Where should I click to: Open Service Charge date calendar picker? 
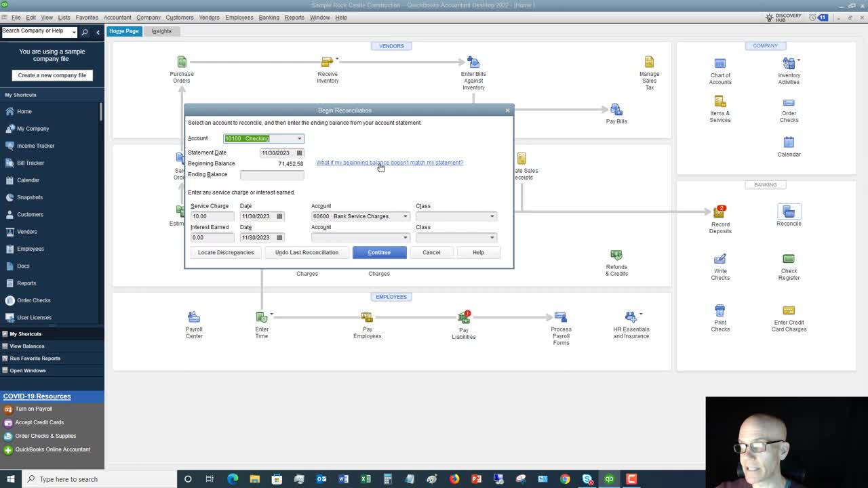(x=279, y=216)
